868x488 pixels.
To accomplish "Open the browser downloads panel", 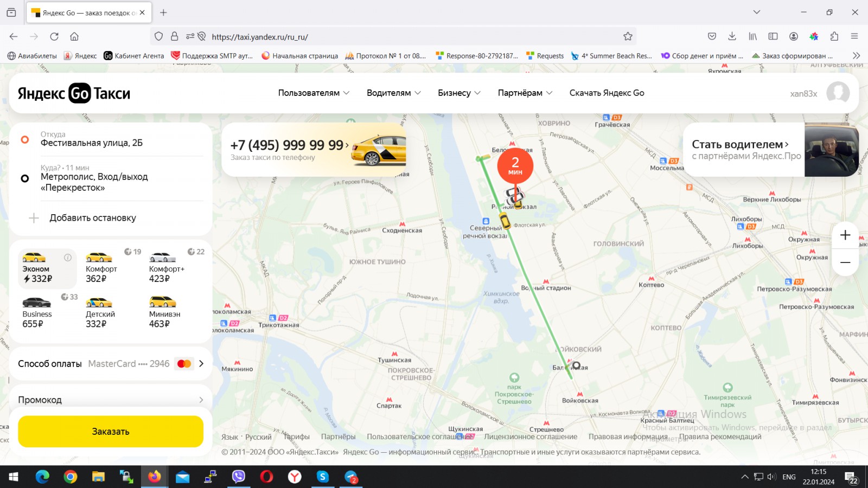I will pos(732,36).
